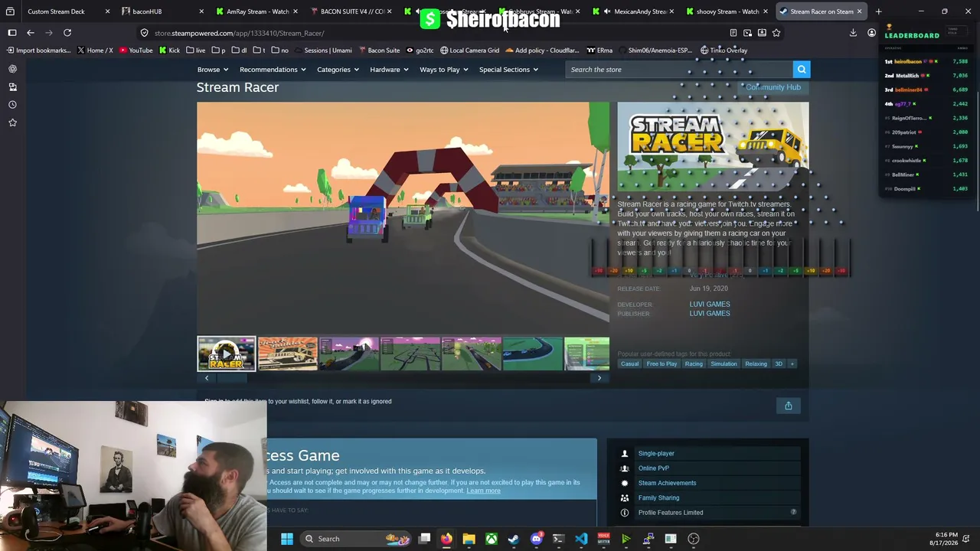This screenshot has width=980, height=551.
Task: Open the new tab plus button
Action: pos(878,11)
